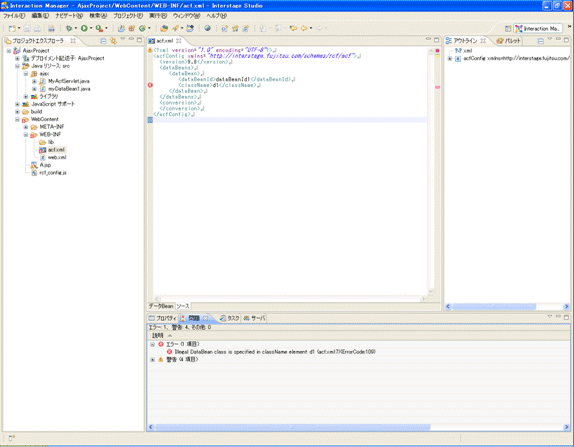Open the ウィンドウ menu
The height and width of the screenshot is (447, 574).
[186, 16]
